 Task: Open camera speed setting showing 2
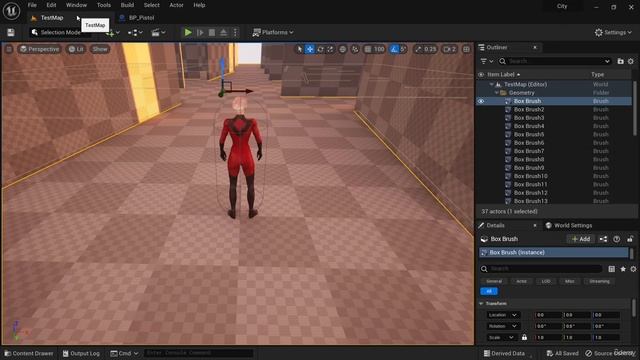click(450, 49)
